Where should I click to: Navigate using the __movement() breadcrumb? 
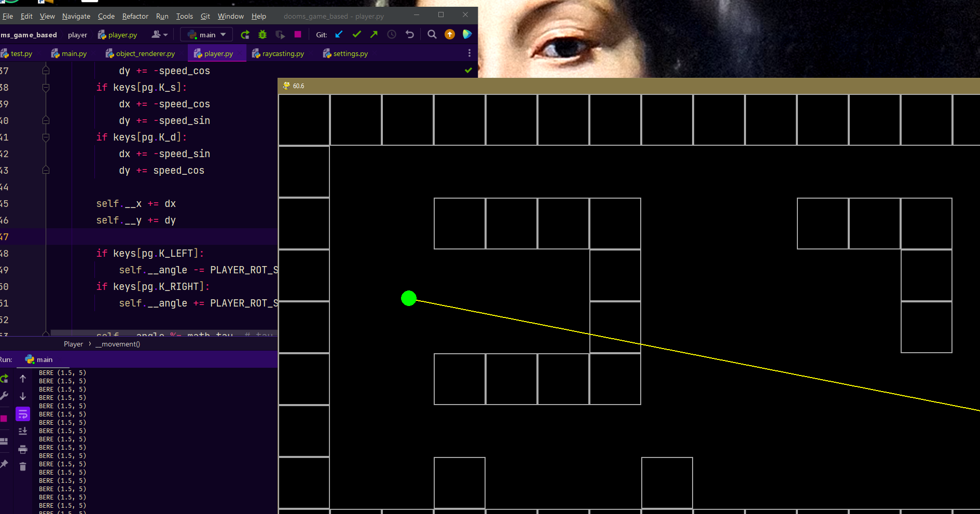(118, 344)
